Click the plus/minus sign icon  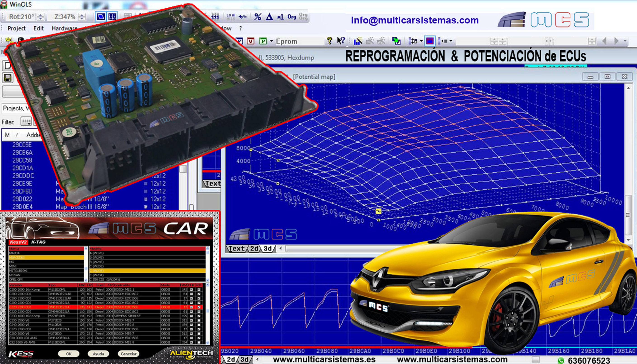pos(242,17)
